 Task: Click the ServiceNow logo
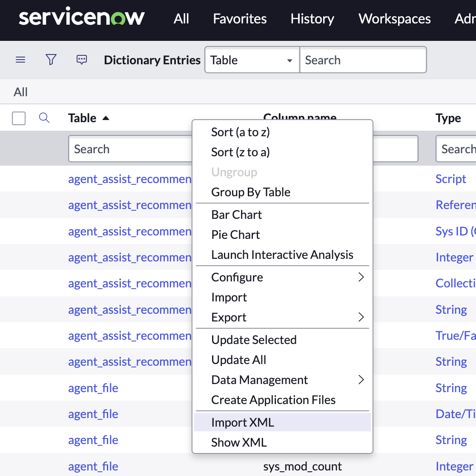[x=82, y=17]
